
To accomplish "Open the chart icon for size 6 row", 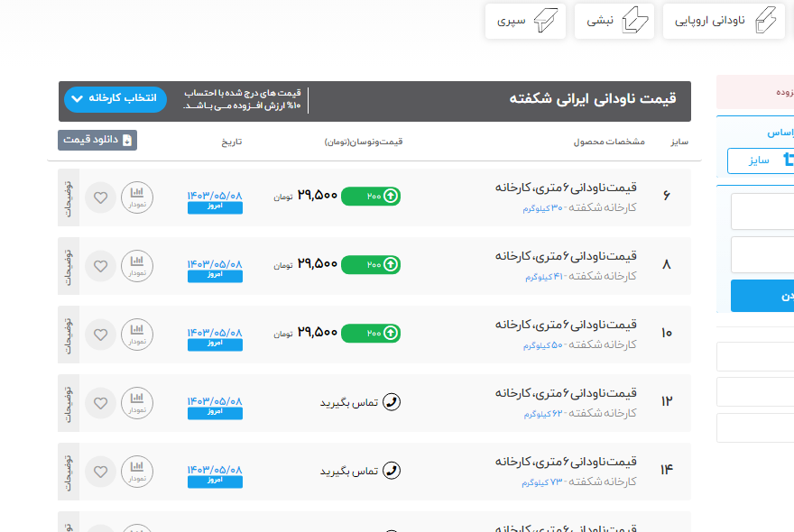I will (137, 197).
